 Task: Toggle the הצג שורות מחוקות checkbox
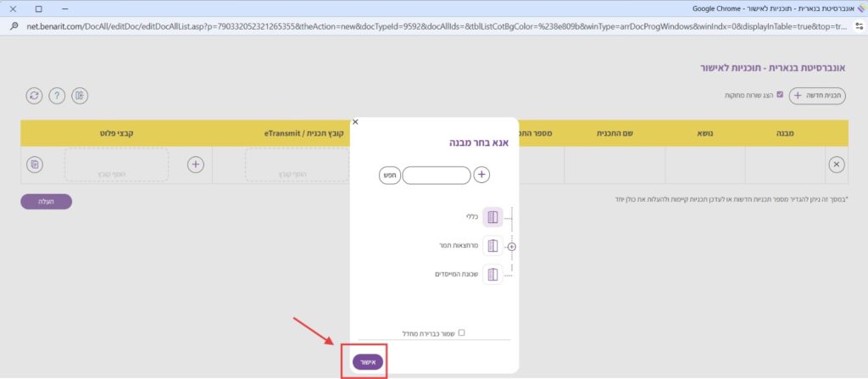[780, 95]
